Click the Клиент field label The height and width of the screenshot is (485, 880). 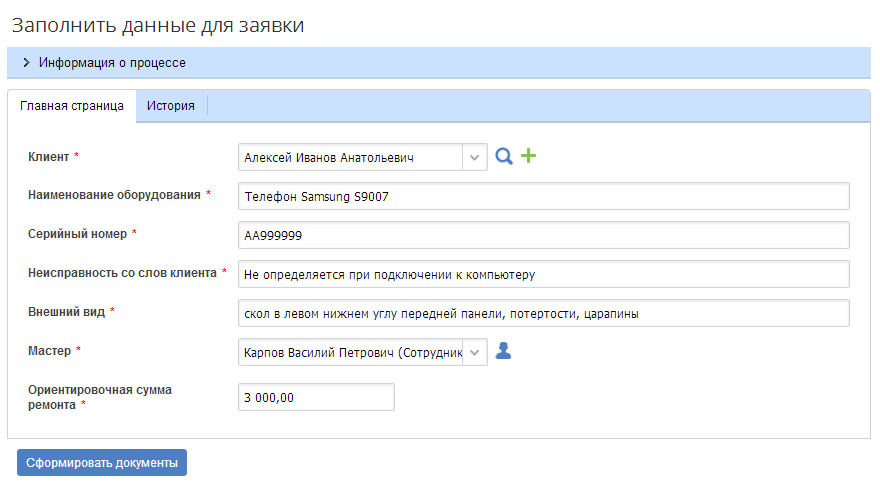click(48, 157)
